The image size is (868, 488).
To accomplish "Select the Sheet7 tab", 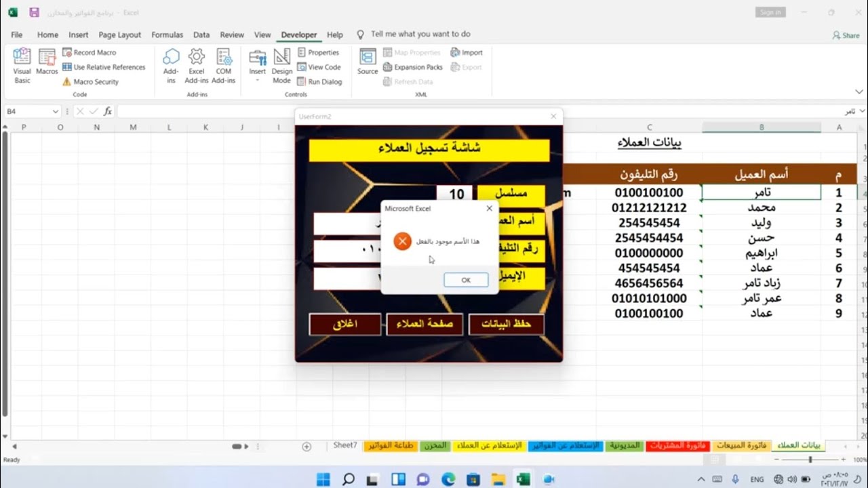I will pos(344,445).
